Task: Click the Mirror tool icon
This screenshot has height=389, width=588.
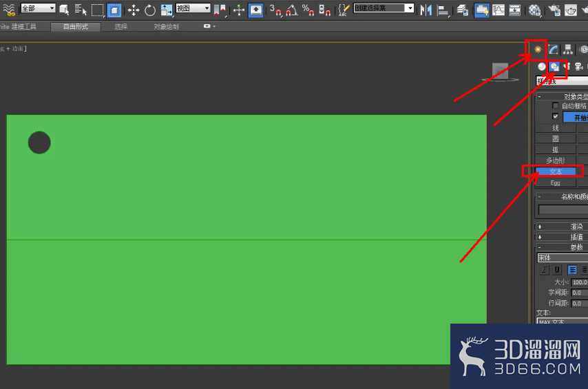Action: pos(426,10)
